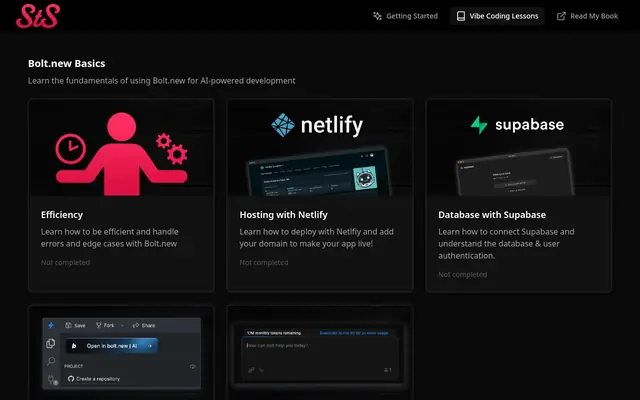640x400 pixels.
Task: Click the gears icon in the Efficiency image
Action: coord(172,149)
